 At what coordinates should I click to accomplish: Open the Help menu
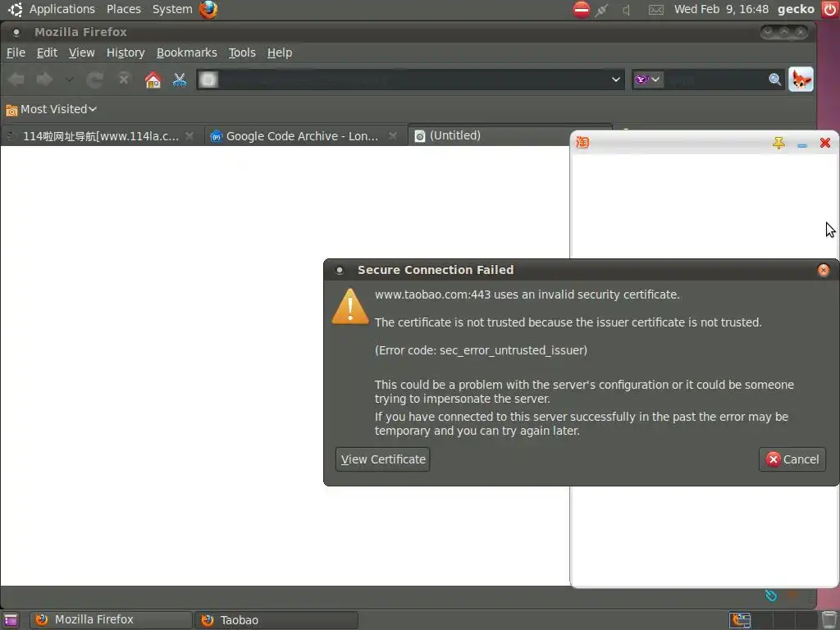280,52
